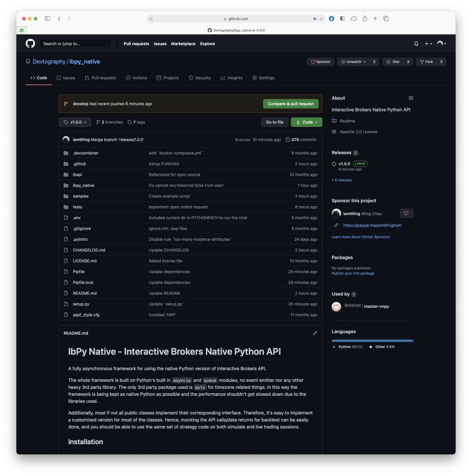Open the plus create-new dropdown
Screen dimensions: 472x476
pos(428,44)
